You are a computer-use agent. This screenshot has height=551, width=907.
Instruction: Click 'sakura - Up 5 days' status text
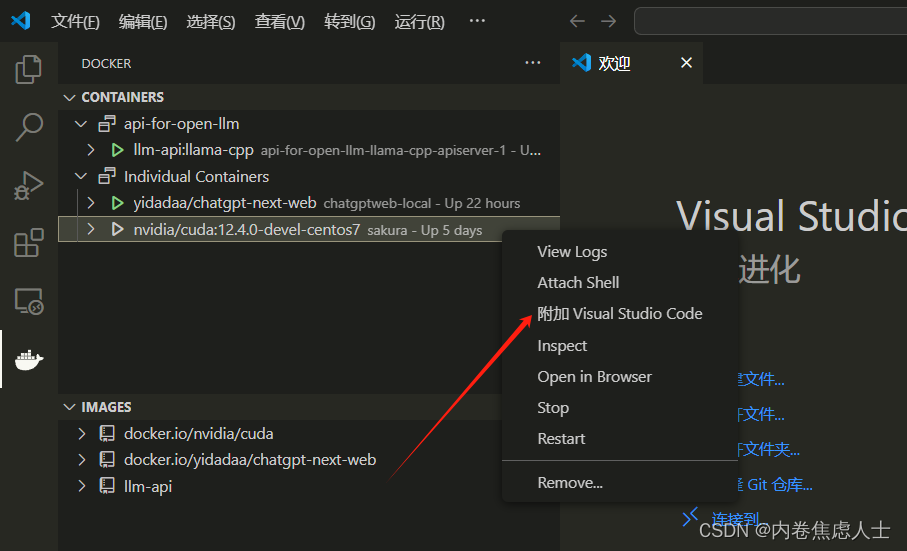pyautogui.click(x=425, y=230)
